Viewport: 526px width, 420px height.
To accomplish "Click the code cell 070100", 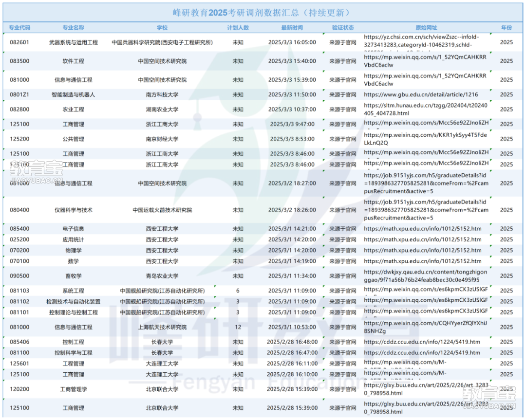I will pos(19,261).
